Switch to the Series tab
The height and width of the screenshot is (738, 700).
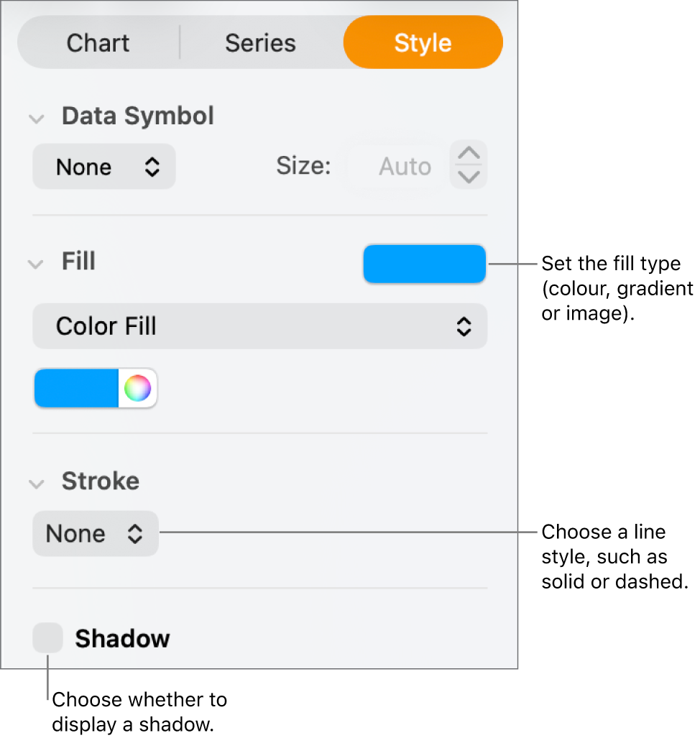(x=260, y=42)
